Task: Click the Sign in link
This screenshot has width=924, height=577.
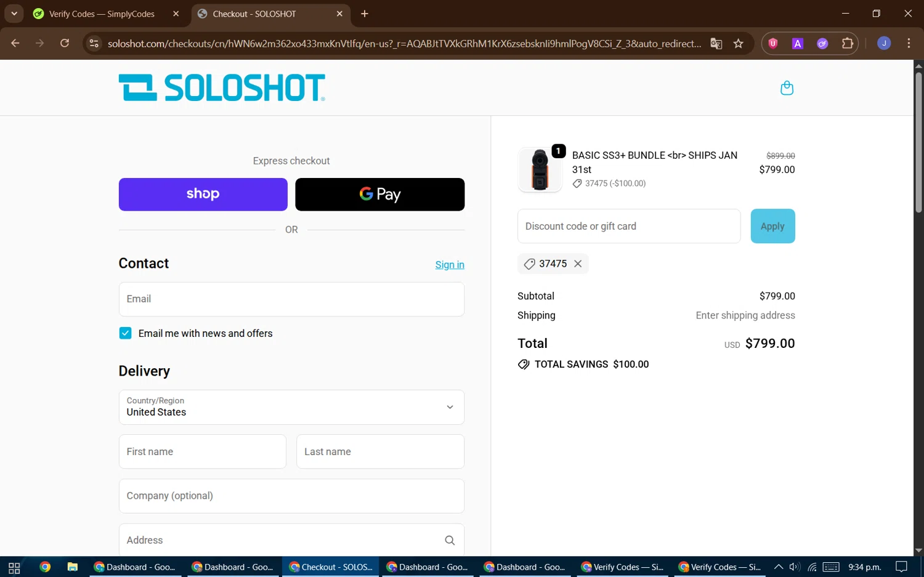Action: [450, 265]
